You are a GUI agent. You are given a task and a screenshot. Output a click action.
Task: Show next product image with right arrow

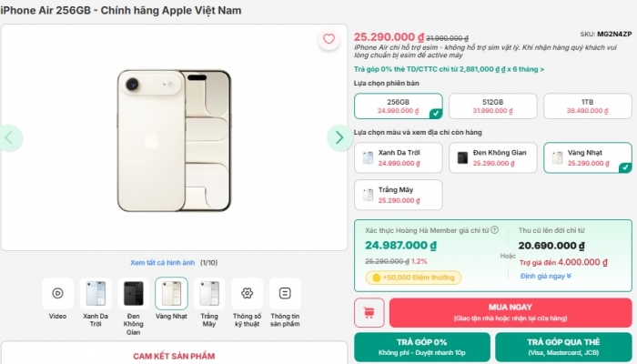tap(337, 137)
